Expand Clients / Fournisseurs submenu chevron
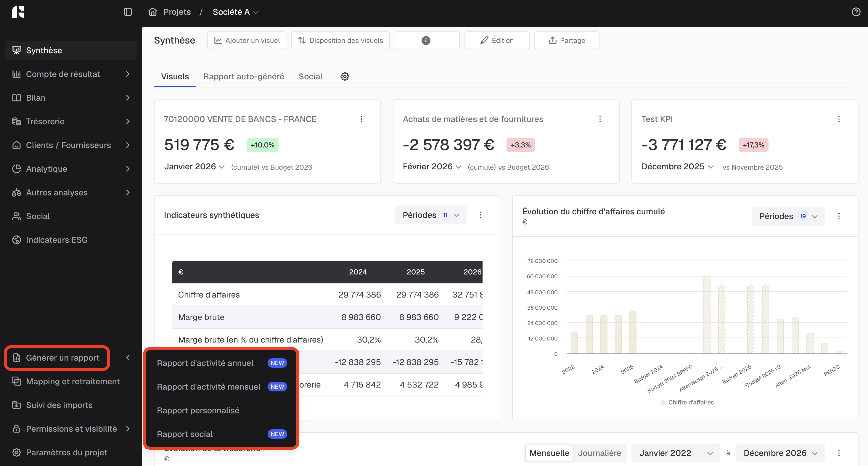The width and height of the screenshot is (868, 466). pos(128,145)
